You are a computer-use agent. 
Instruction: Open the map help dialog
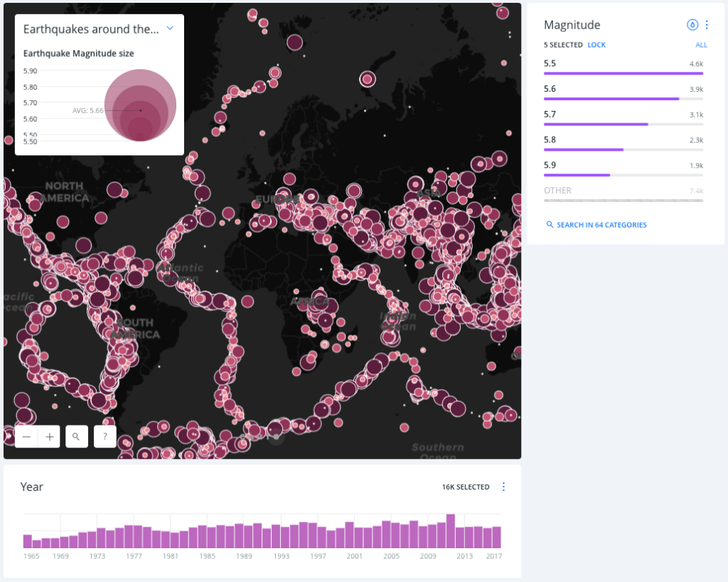(x=105, y=436)
